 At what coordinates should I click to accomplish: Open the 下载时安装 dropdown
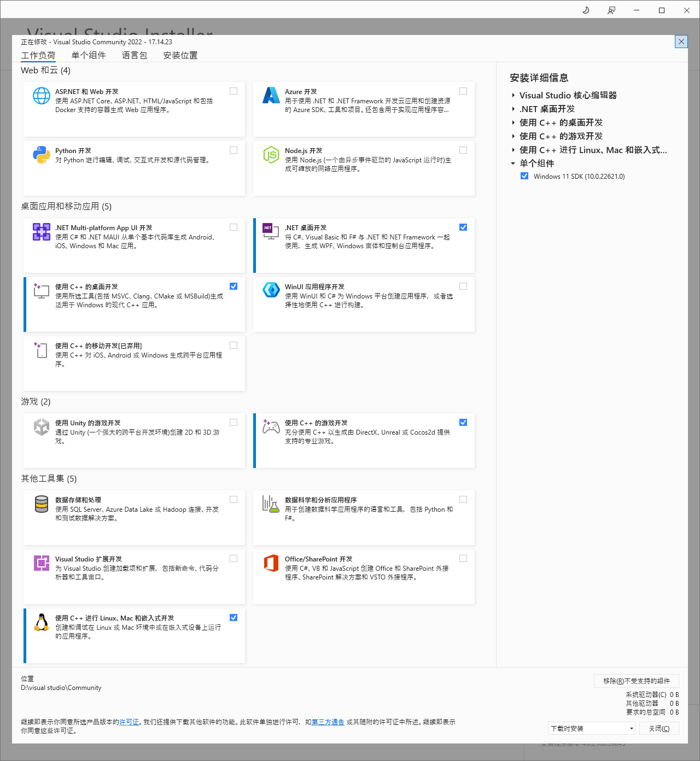tap(592, 728)
